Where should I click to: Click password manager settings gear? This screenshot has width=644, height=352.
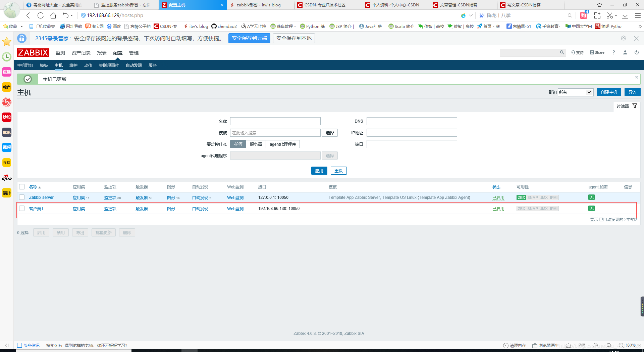coord(624,38)
